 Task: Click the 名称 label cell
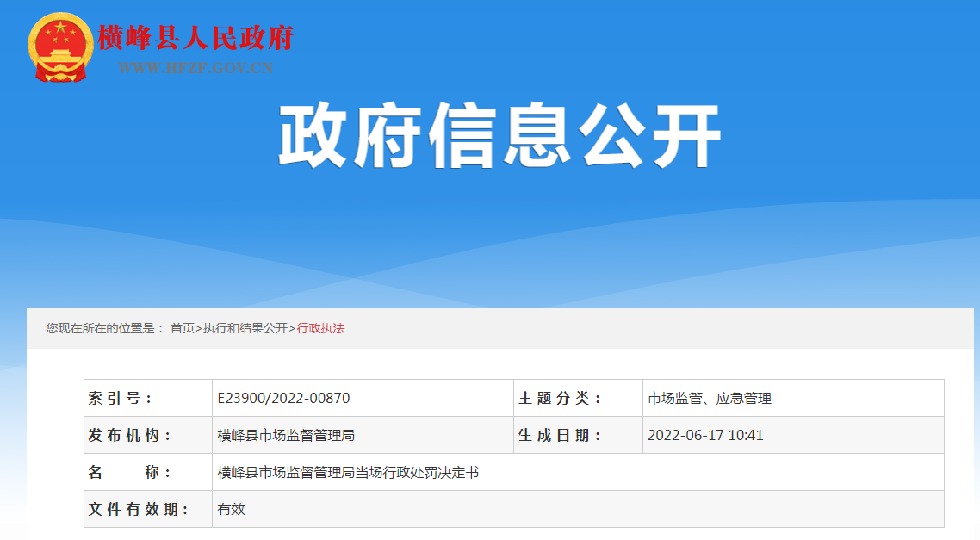(148, 472)
